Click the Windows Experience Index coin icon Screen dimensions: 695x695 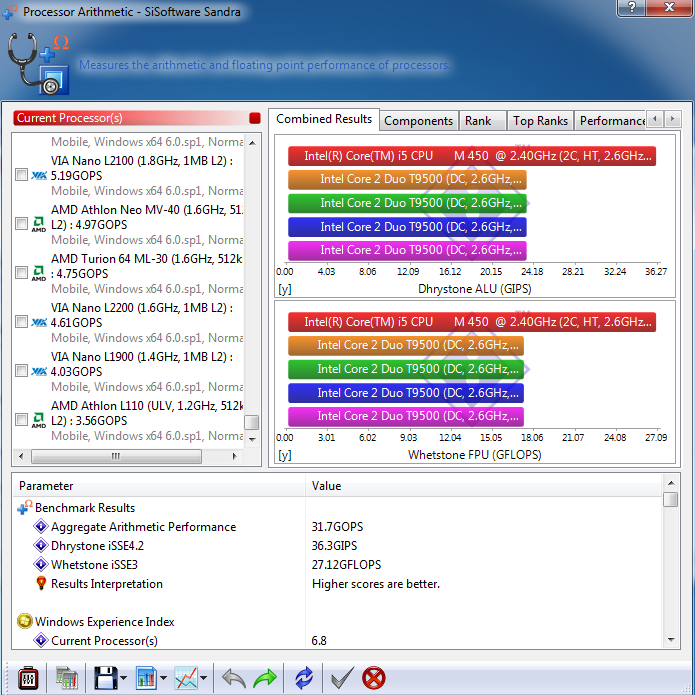pyautogui.click(x=25, y=621)
